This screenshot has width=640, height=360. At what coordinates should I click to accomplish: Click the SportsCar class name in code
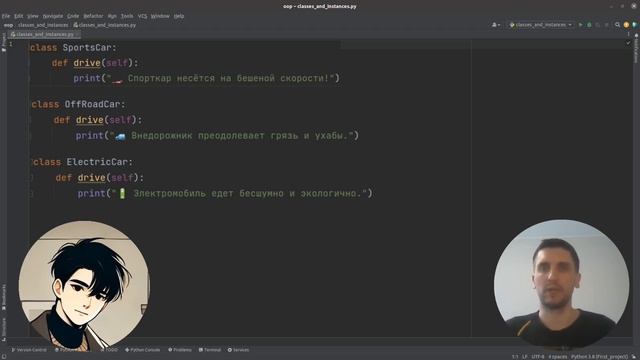[x=87, y=48]
